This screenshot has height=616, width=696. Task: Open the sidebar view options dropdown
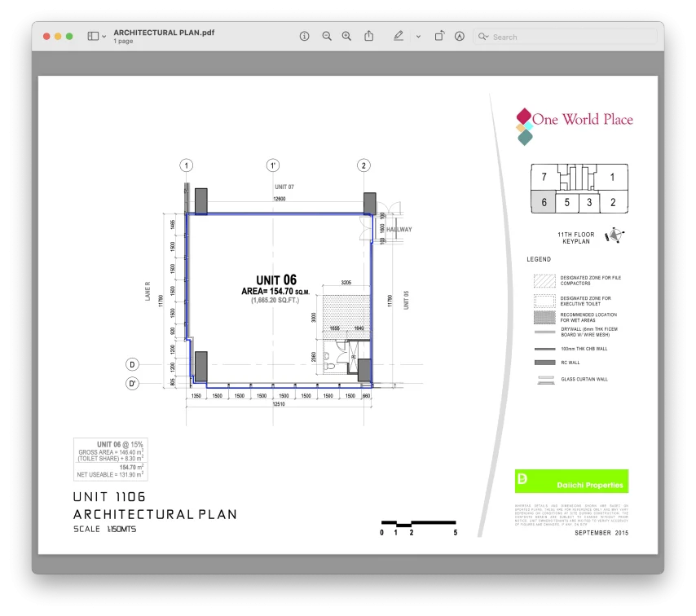click(x=104, y=37)
